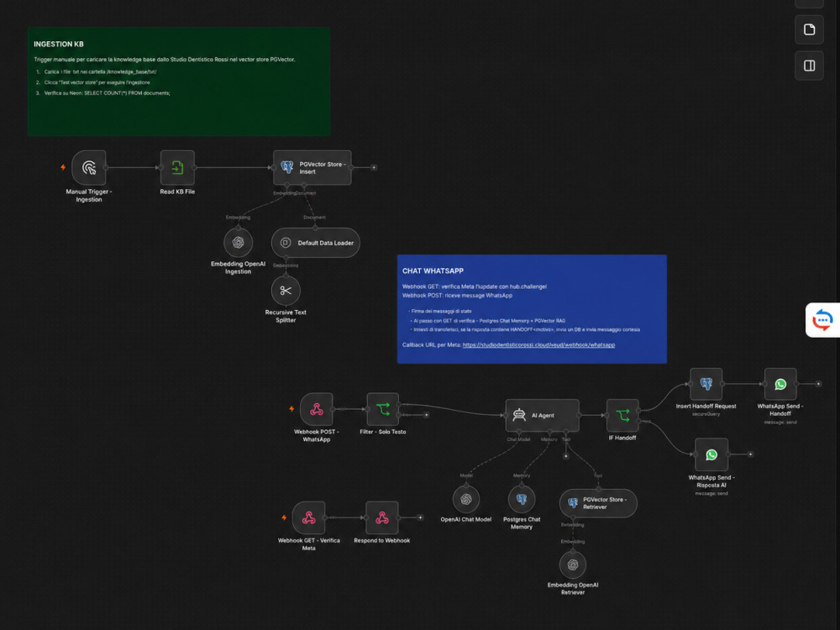Viewport: 840px width, 630px height.
Task: Open the studiodentisticorossi callback URL link
Action: tap(538, 345)
